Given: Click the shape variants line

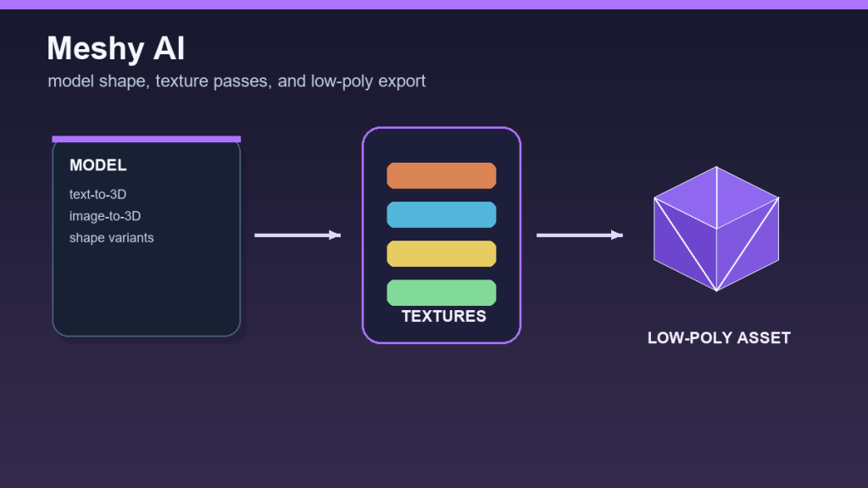Looking at the screenshot, I should point(111,237).
